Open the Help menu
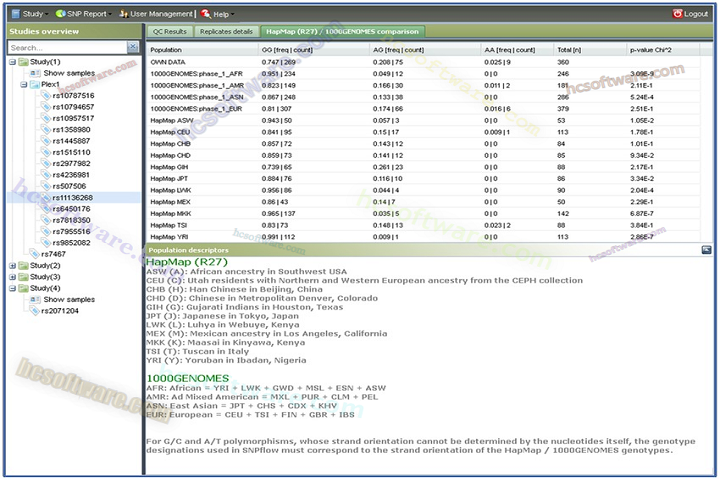This screenshot has width=720, height=480. point(218,14)
